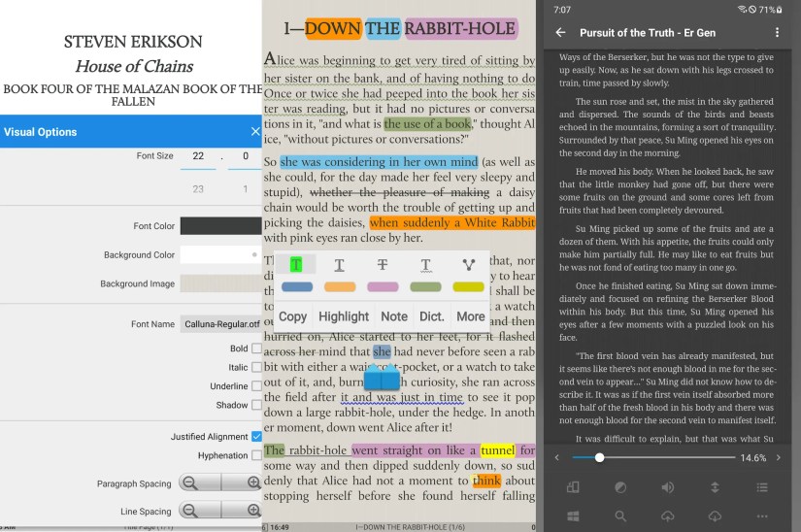Screen dimensions: 801x532
Task: Copy the selected text
Action: tap(292, 316)
